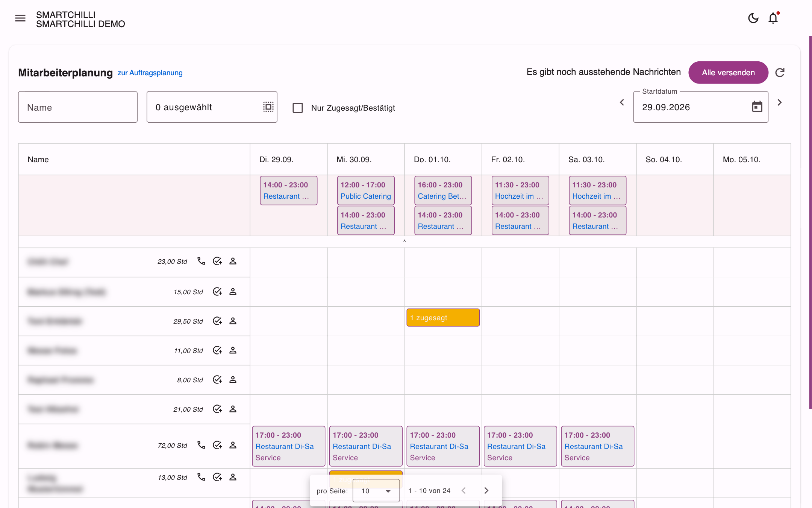Click phone icon in 13,00 Std row
This screenshot has width=812, height=508.
pos(201,477)
